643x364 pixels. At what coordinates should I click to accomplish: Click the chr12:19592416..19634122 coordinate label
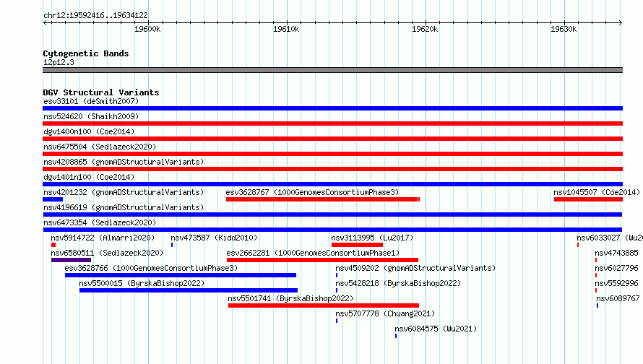point(95,15)
